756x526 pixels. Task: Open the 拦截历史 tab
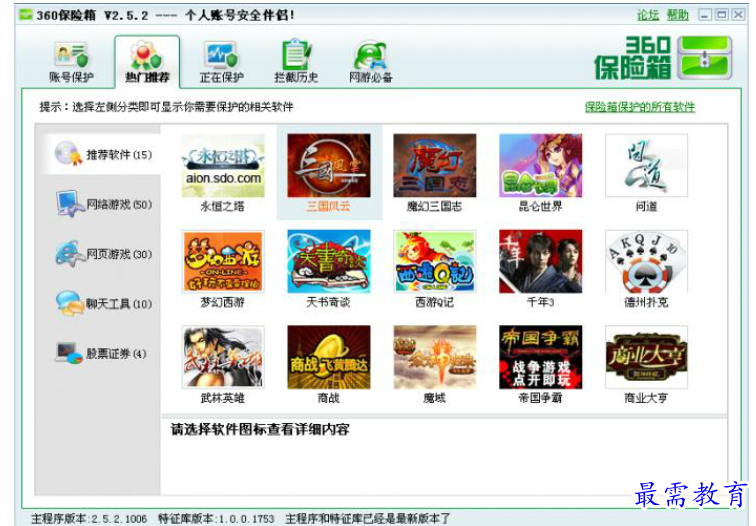(296, 62)
